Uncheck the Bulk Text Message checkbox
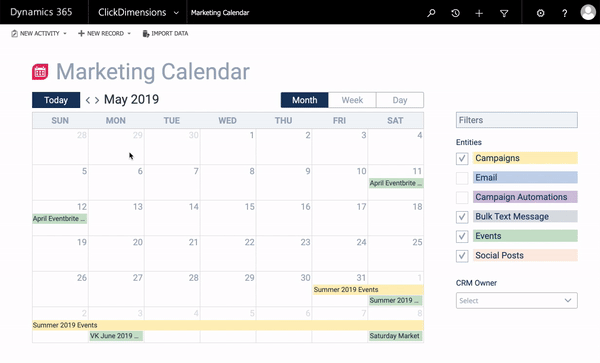The height and width of the screenshot is (363, 600). click(x=462, y=217)
